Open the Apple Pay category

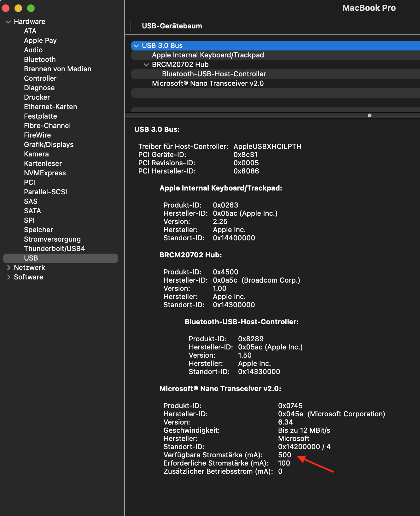(x=40, y=41)
